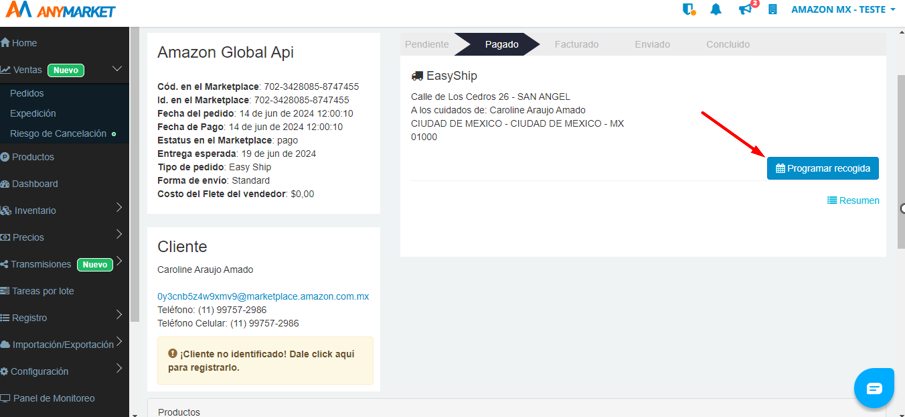Open the Resumen link
Image resolution: width=905 pixels, height=417 pixels.
853,200
